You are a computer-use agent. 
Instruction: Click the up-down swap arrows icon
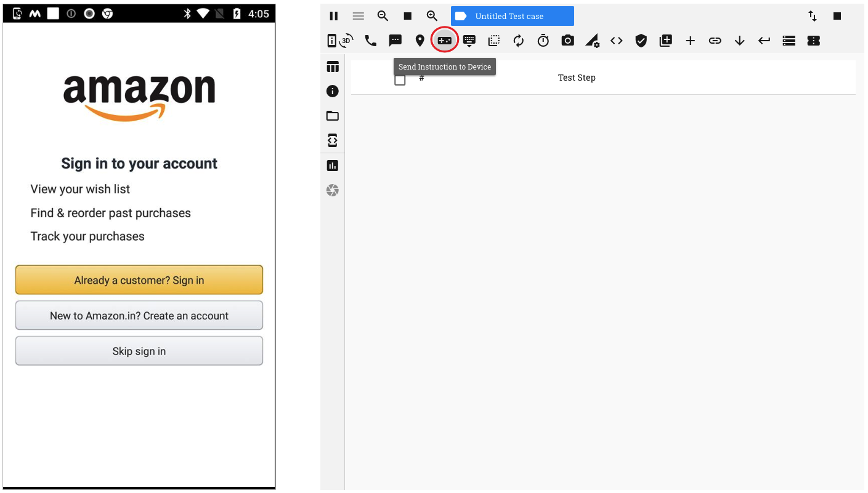[813, 16]
